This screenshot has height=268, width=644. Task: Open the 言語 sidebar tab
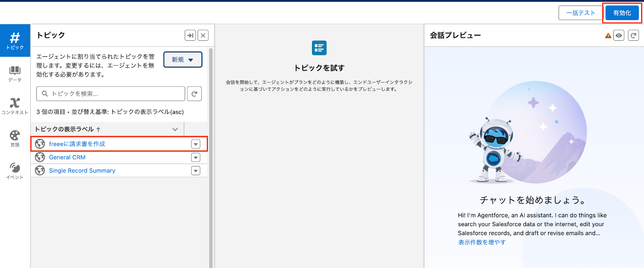(15, 138)
